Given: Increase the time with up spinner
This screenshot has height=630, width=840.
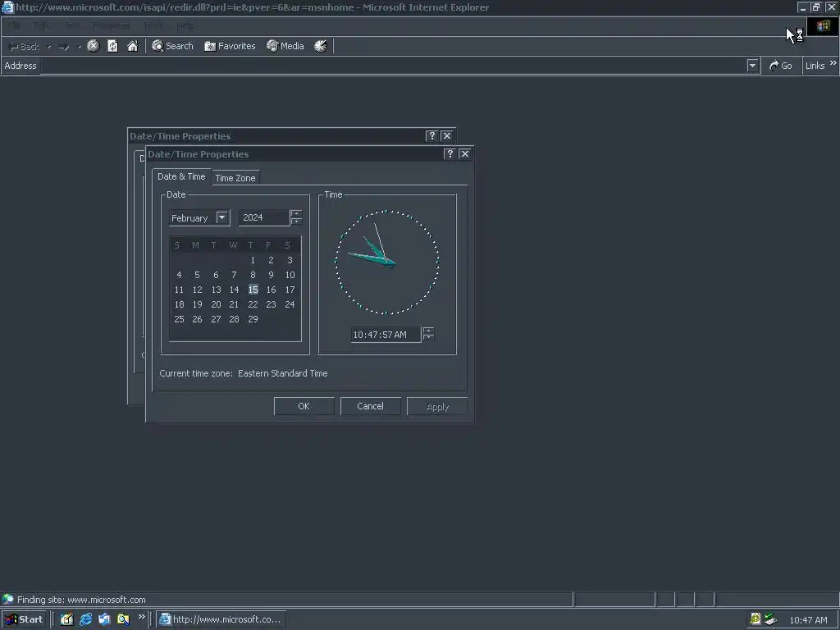Looking at the screenshot, I should 428,331.
